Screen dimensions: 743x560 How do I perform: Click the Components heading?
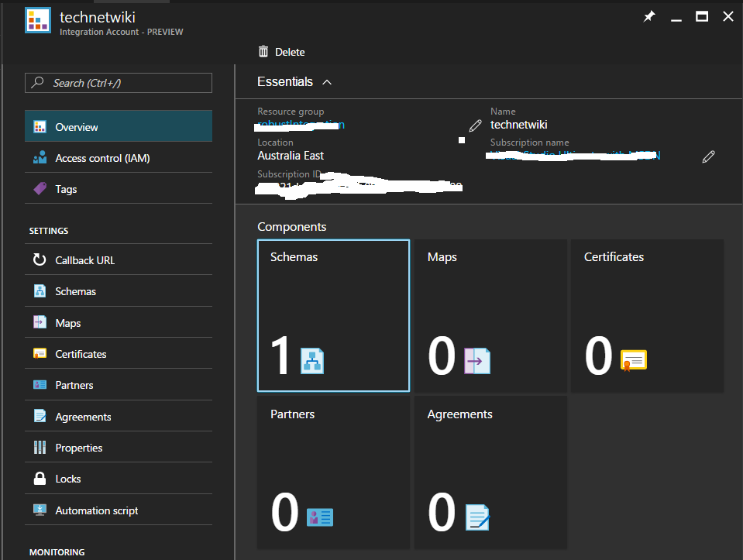click(292, 226)
